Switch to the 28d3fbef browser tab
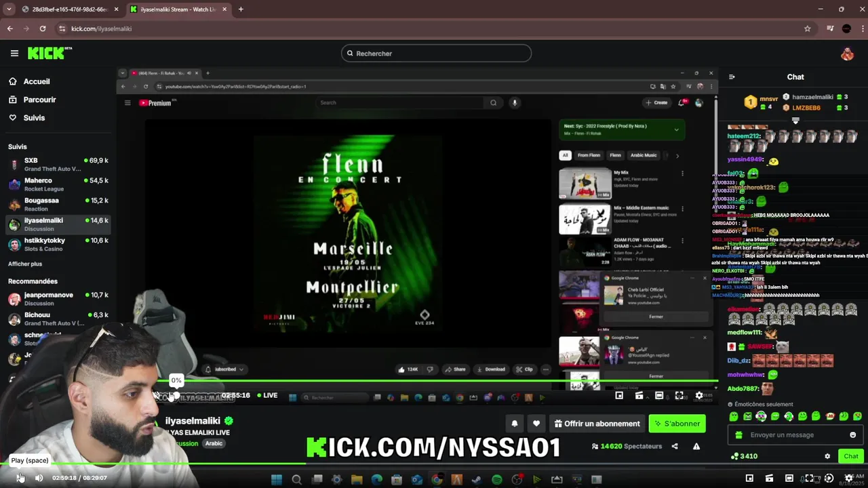The image size is (868, 488). (69, 9)
